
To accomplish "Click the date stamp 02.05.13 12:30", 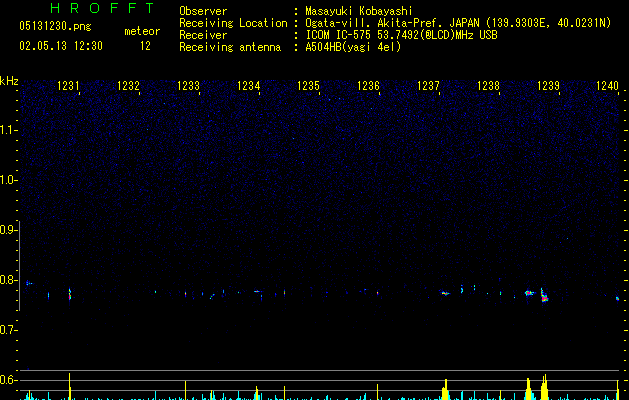I will click(x=61, y=46).
